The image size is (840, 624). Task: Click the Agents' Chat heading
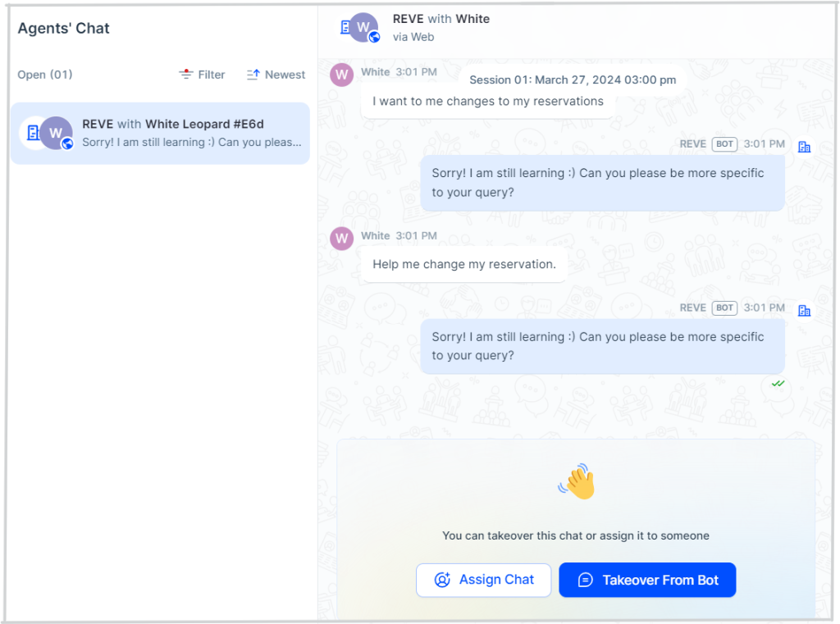[63, 28]
